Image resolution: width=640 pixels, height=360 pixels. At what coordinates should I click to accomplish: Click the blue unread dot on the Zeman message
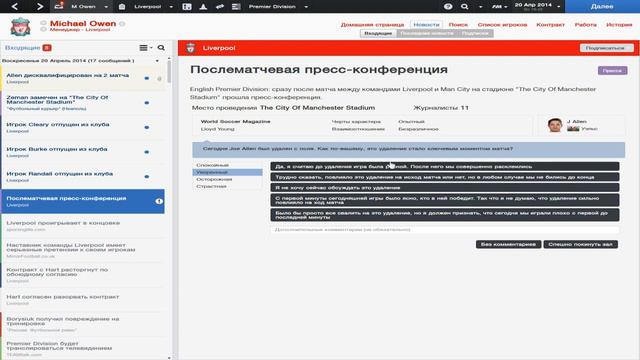pyautogui.click(x=147, y=102)
